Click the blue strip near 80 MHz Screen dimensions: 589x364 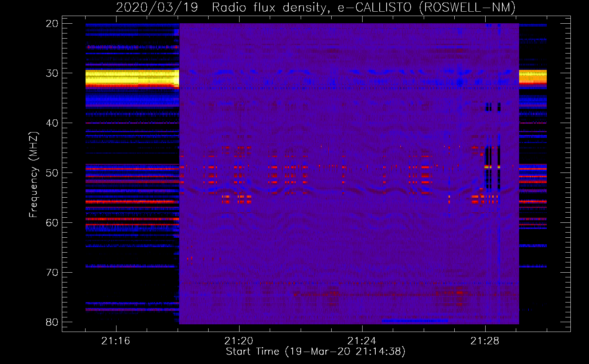pyautogui.click(x=415, y=321)
